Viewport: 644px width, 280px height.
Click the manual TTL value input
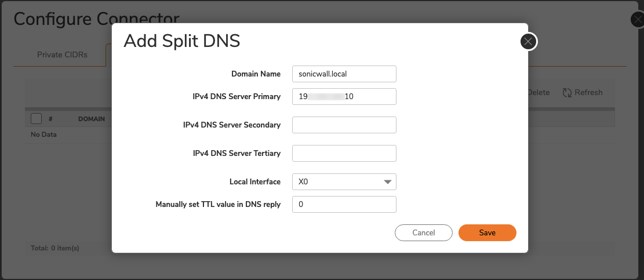coord(344,204)
